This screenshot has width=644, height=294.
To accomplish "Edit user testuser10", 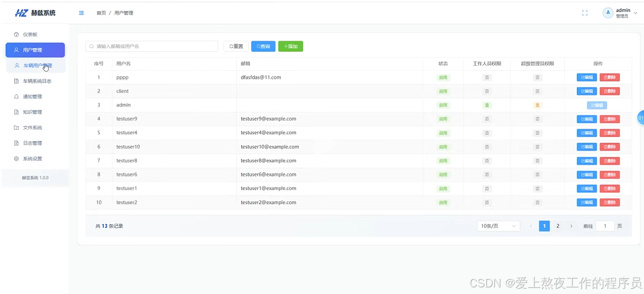I will click(587, 146).
